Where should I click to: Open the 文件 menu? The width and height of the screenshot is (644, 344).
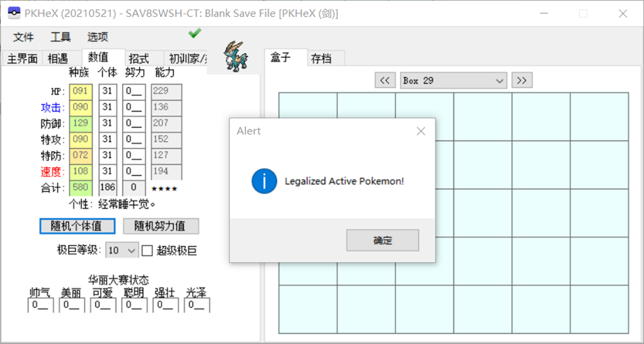[23, 37]
